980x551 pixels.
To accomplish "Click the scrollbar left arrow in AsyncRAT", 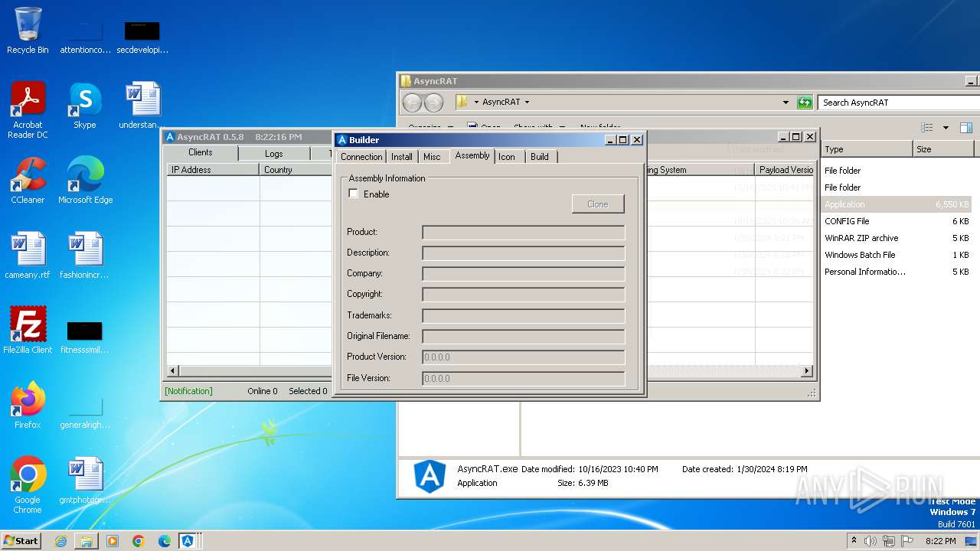I will (172, 371).
